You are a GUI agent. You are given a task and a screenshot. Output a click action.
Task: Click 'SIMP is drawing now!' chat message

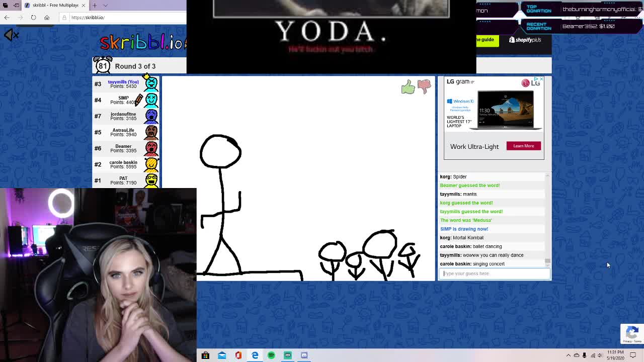point(464,229)
